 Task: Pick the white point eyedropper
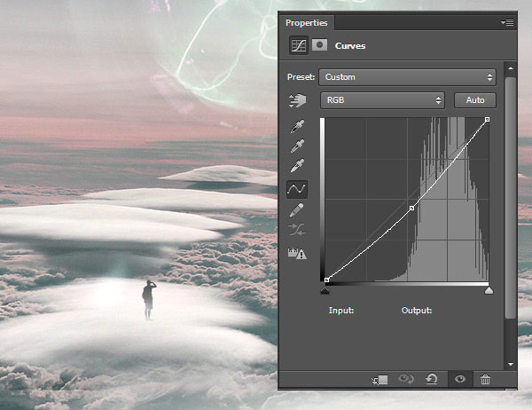tap(297, 166)
